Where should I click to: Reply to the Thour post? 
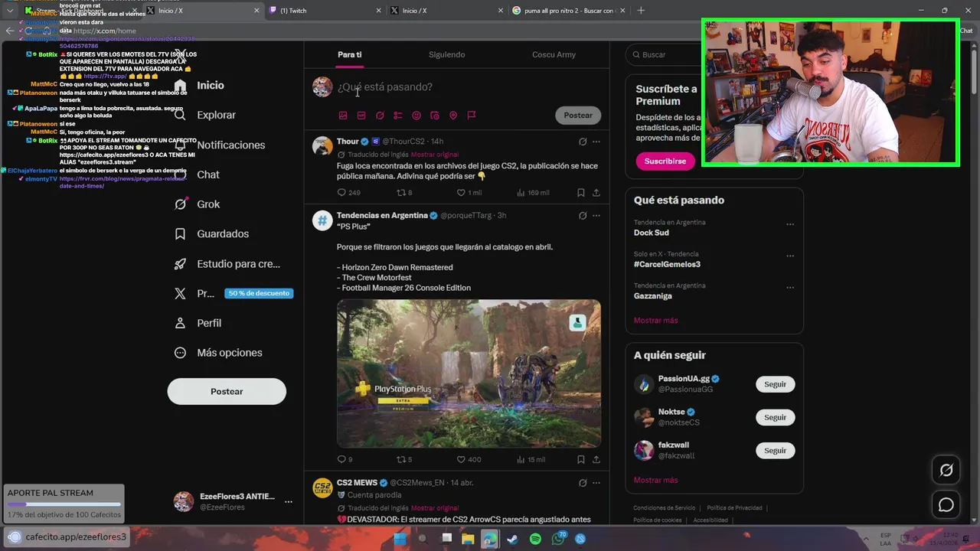pyautogui.click(x=348, y=193)
